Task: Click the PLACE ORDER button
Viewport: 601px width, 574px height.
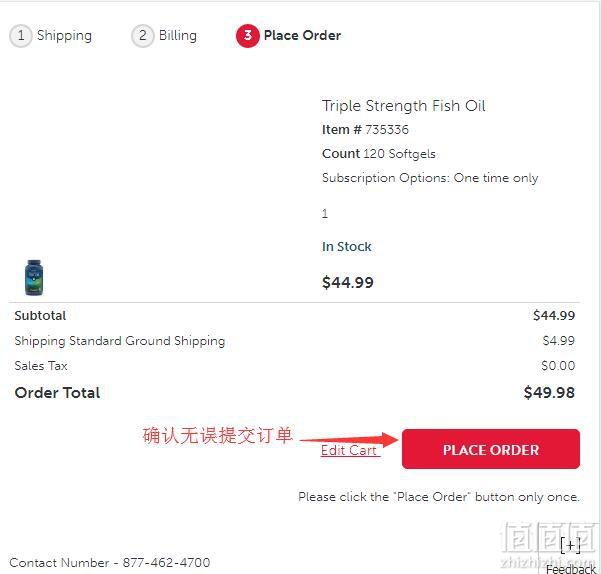Action: click(x=491, y=449)
